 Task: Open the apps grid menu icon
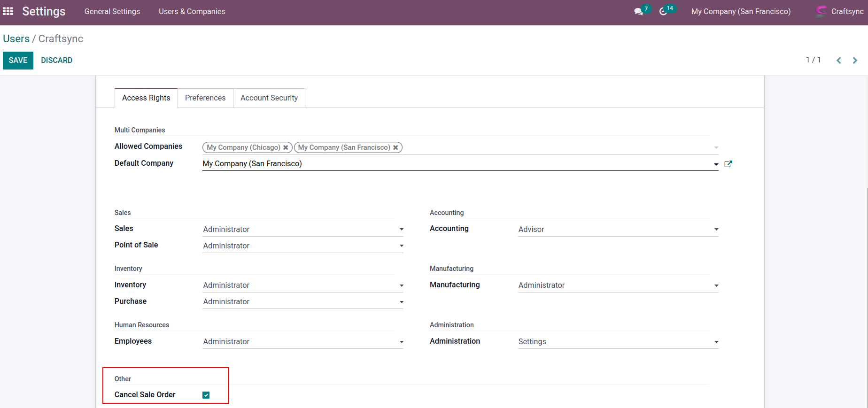click(8, 11)
